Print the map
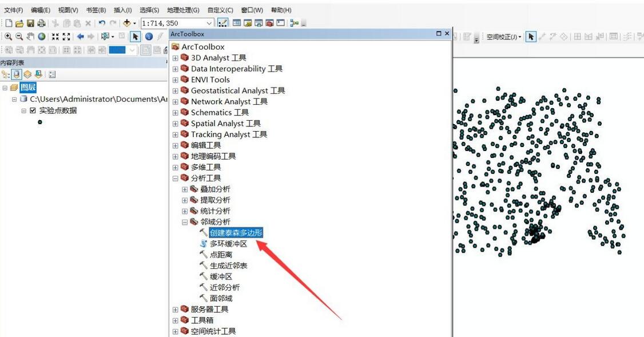Viewport: 644px width, 337px height. click(x=41, y=23)
